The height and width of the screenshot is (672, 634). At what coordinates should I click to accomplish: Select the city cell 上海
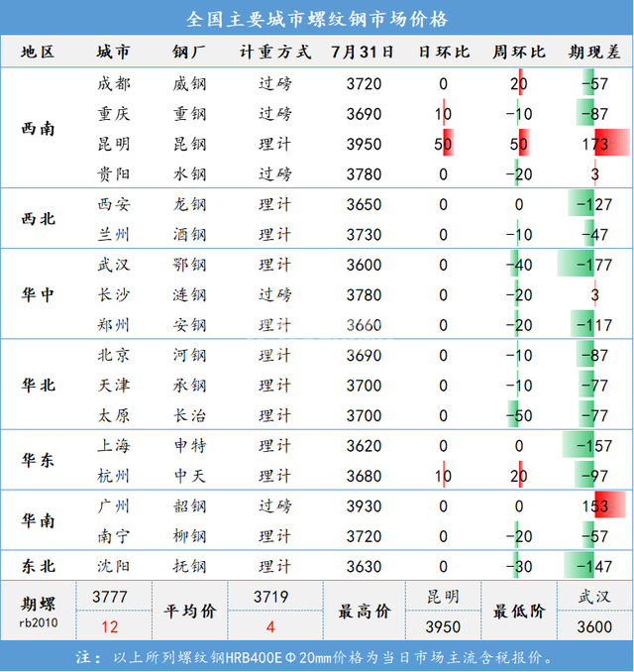tap(114, 446)
